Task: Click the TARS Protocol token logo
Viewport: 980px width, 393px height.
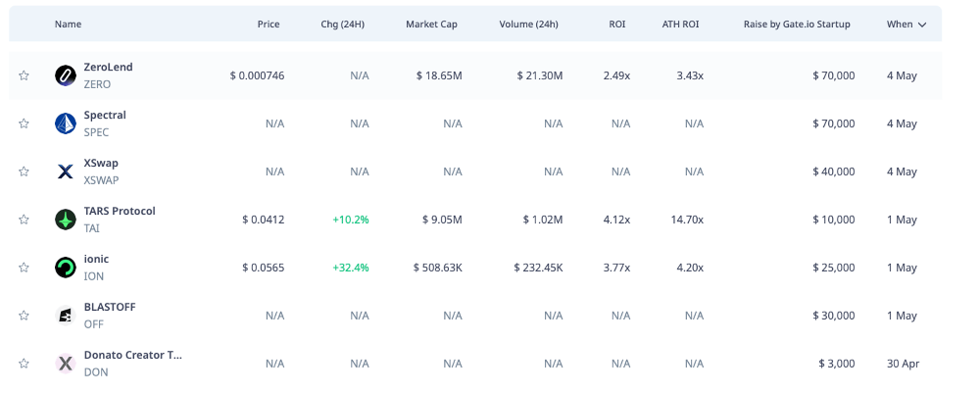Action: coord(66,220)
